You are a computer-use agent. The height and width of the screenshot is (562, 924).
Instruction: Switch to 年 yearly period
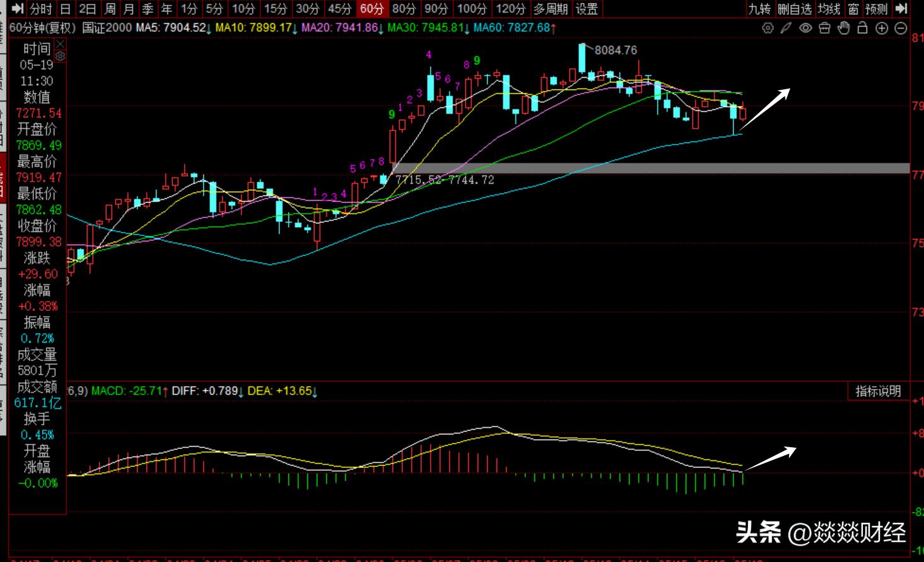(167, 9)
